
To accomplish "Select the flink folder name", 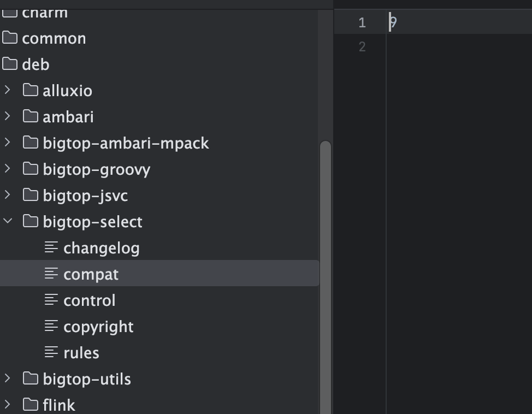I will (59, 405).
